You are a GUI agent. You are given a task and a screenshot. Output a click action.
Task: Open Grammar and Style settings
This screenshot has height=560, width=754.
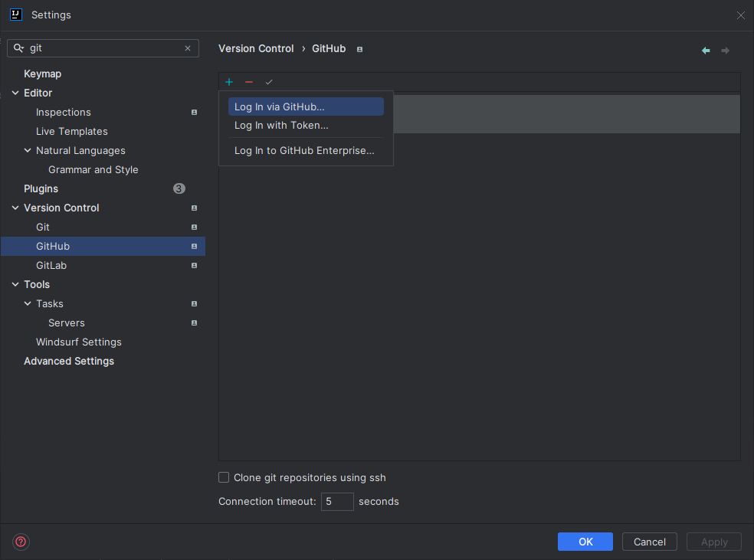coord(93,169)
